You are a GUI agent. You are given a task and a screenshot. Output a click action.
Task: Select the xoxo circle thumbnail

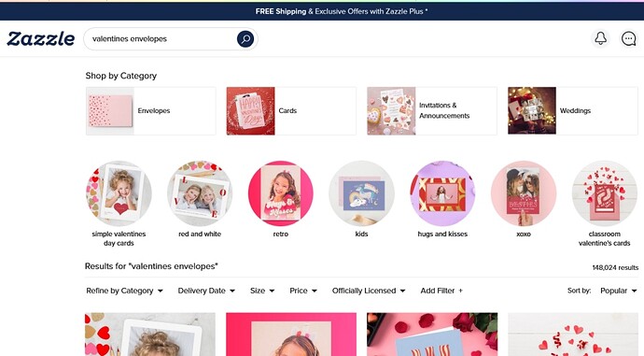click(x=524, y=193)
